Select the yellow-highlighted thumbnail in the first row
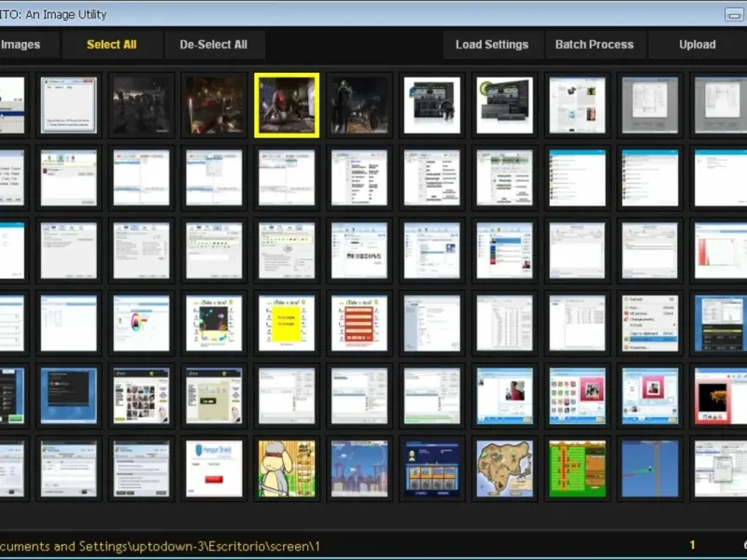747x560 pixels. (287, 105)
